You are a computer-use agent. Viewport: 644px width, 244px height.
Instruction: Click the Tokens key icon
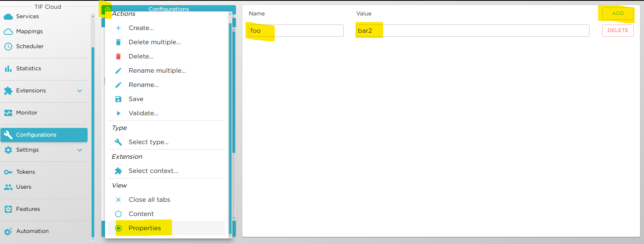pyautogui.click(x=8, y=172)
